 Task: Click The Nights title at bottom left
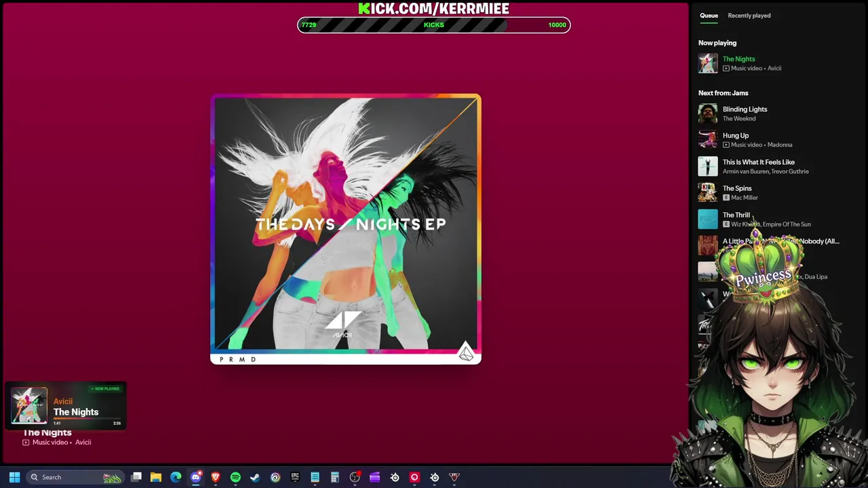point(47,432)
